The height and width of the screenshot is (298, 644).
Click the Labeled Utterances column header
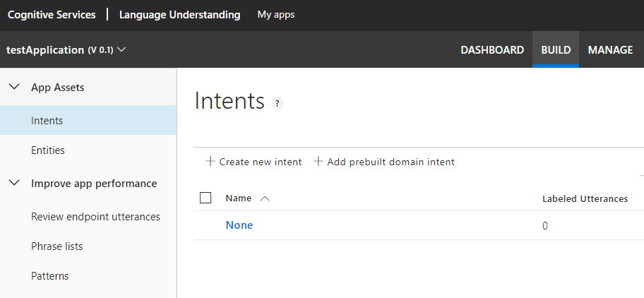[x=585, y=198]
